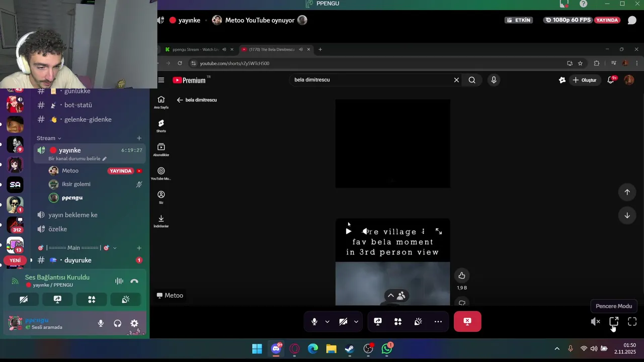Open activities icon in stream control bar

[398, 322]
